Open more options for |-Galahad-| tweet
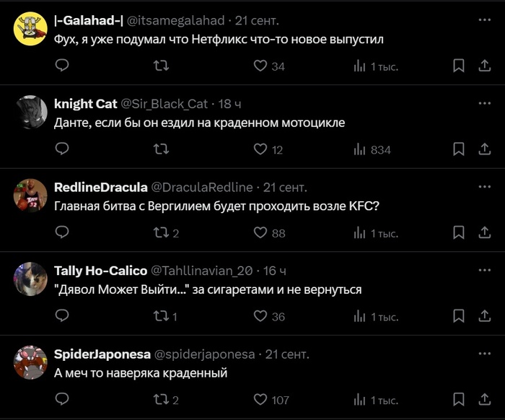Image resolution: width=505 pixels, height=420 pixels. (485, 19)
